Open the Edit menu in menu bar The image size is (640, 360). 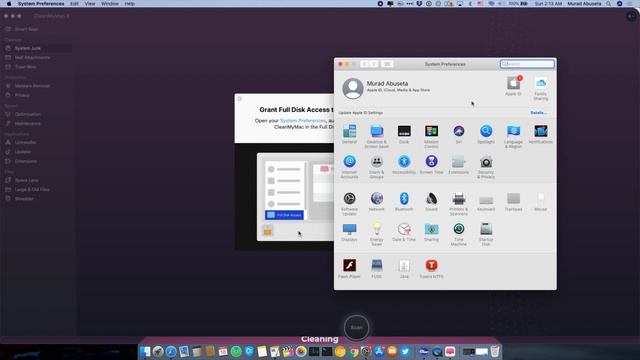coord(74,4)
